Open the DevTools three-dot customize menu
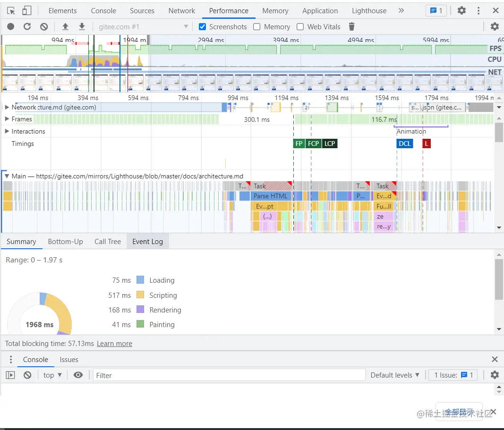504x430 pixels. pyautogui.click(x=478, y=10)
